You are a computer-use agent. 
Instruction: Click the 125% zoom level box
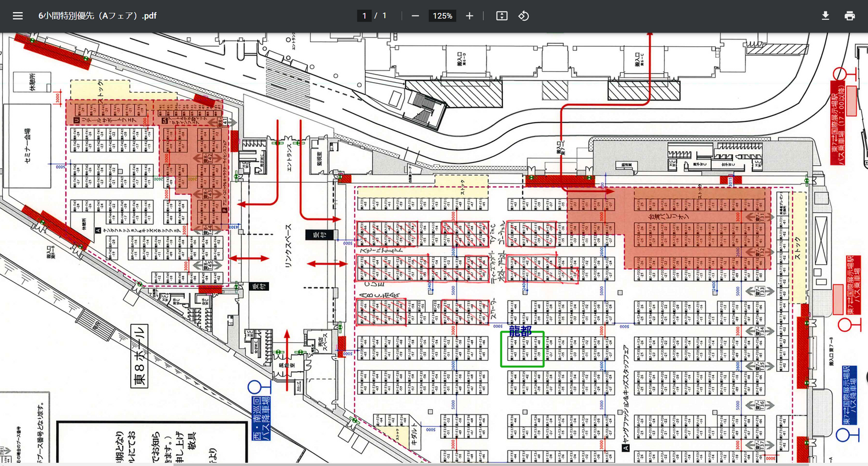coord(442,16)
